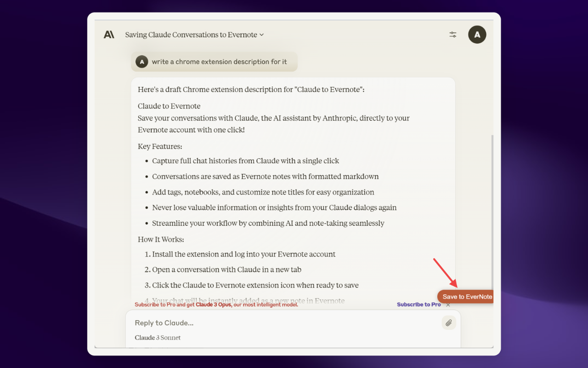Click the 'Claude to Evernote' title line
This screenshot has height=368, width=588.
coord(169,106)
